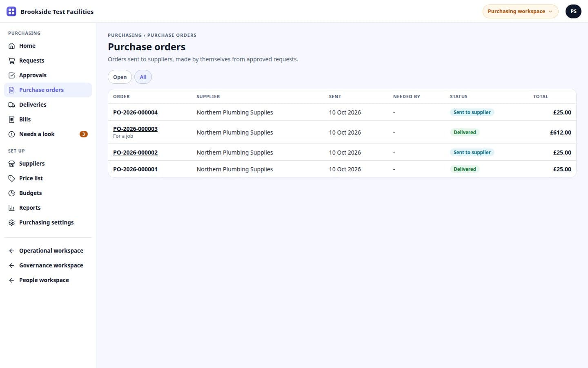
Task: Go to Requests in the sidebar
Action: 48,61
